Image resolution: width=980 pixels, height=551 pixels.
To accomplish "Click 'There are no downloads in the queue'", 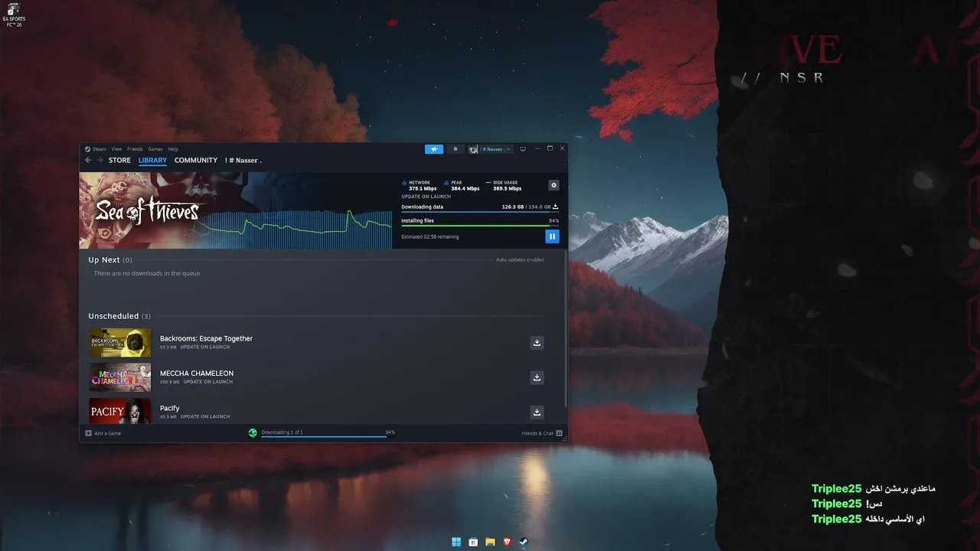I will [147, 273].
